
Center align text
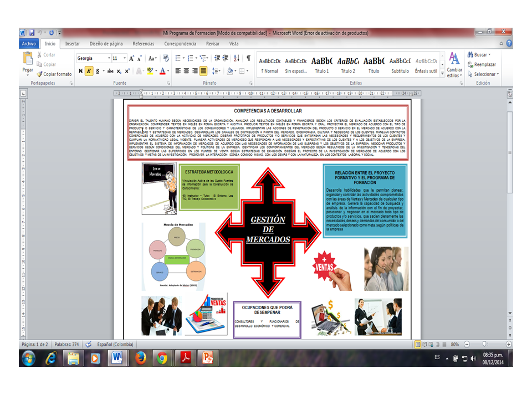coord(186,71)
